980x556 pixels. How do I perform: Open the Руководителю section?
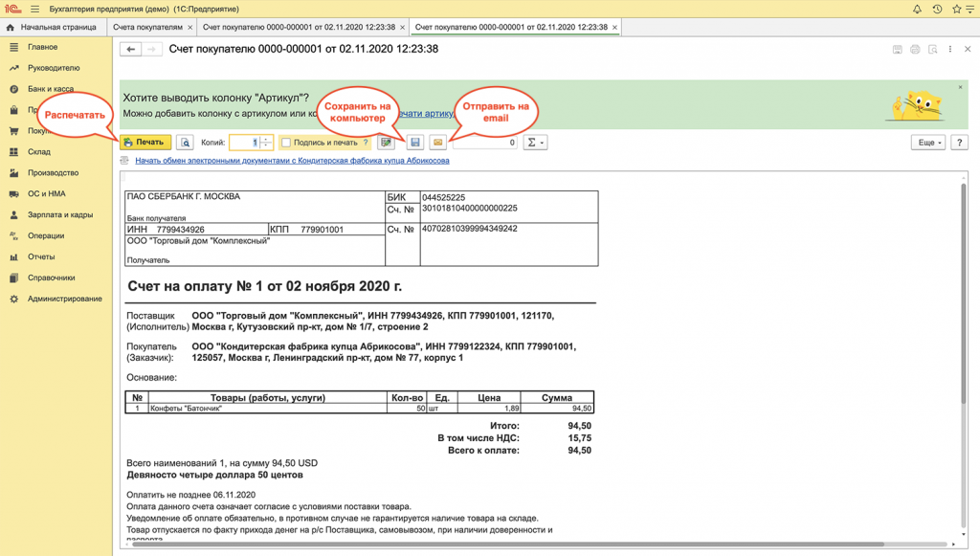(54, 68)
